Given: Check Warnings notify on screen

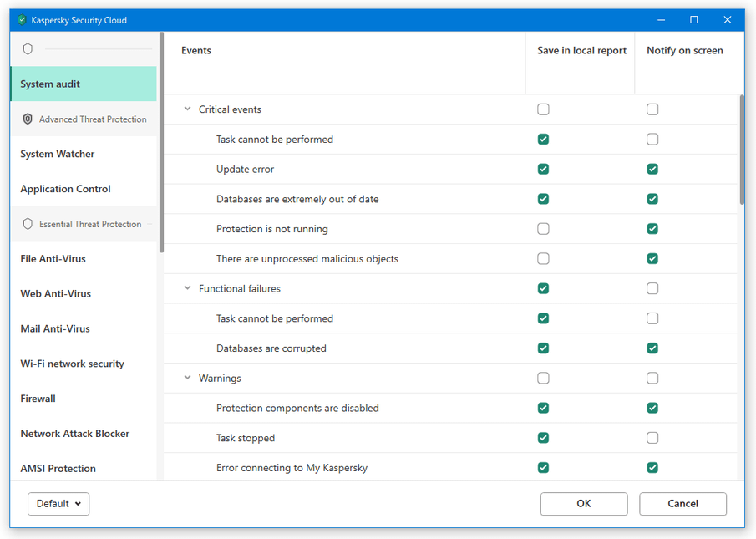Looking at the screenshot, I should (x=652, y=379).
